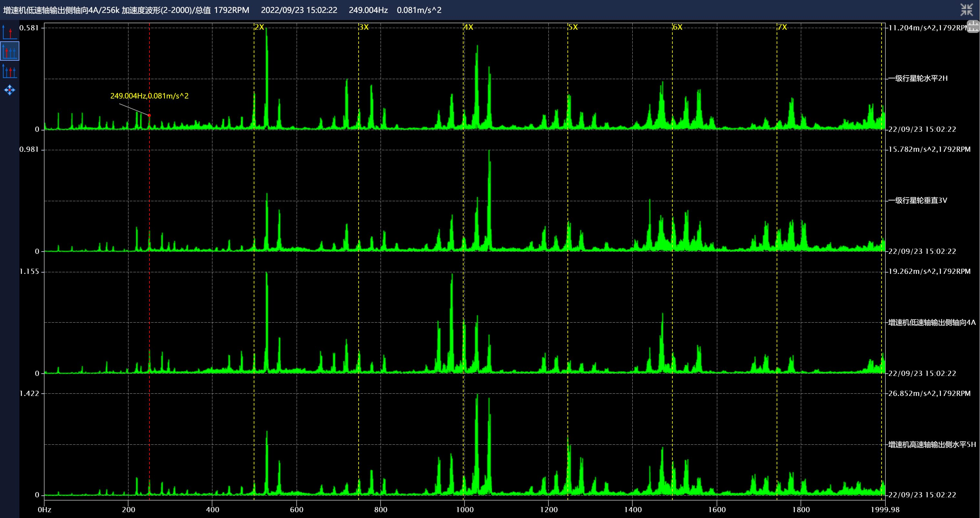The image size is (980, 518).
Task: Click the collapse view arrows icon
Action: pyautogui.click(x=966, y=9)
